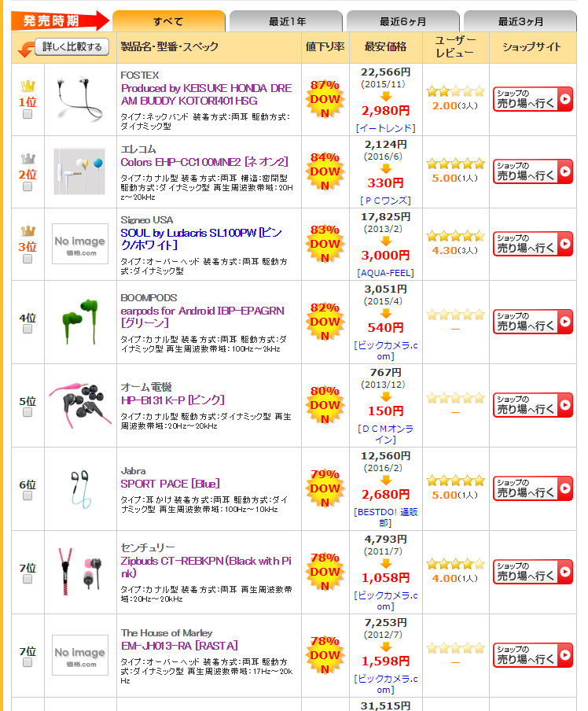
Task: Open the 最近6ヶ月 tab
Action: coord(402,21)
